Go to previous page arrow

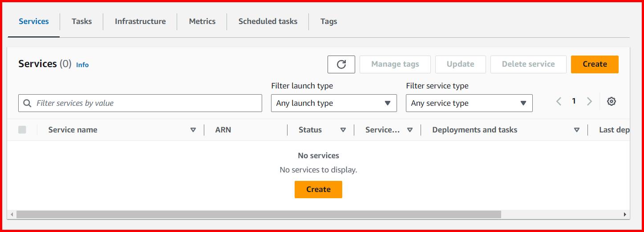pyautogui.click(x=559, y=101)
